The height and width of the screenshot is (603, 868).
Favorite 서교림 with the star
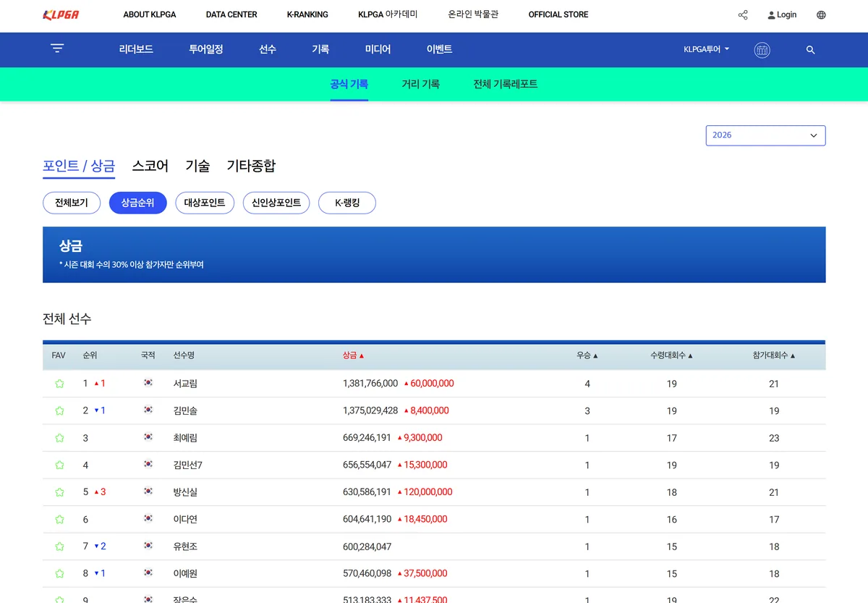click(x=59, y=384)
